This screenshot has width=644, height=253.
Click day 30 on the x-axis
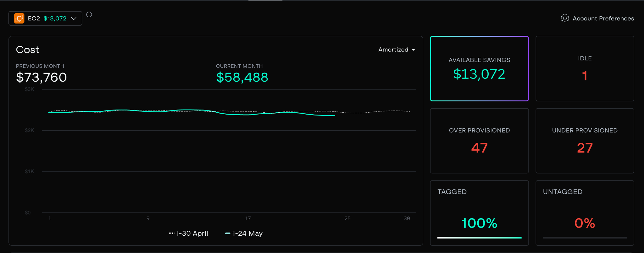(407, 218)
